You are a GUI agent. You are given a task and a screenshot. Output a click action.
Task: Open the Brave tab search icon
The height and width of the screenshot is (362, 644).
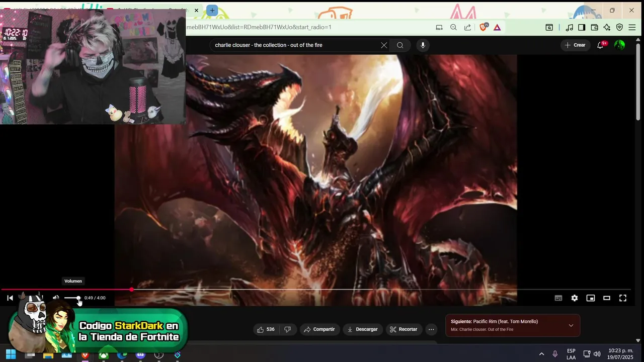pos(549,27)
